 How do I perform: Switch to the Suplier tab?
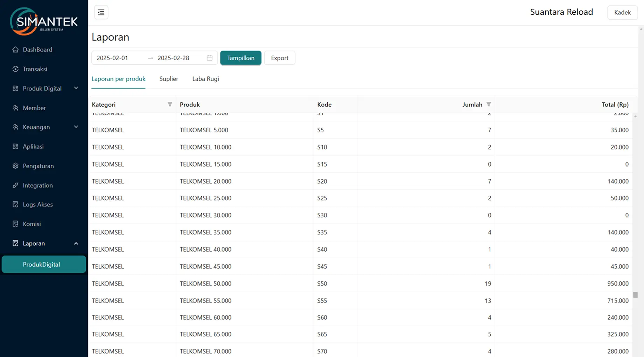click(x=169, y=79)
